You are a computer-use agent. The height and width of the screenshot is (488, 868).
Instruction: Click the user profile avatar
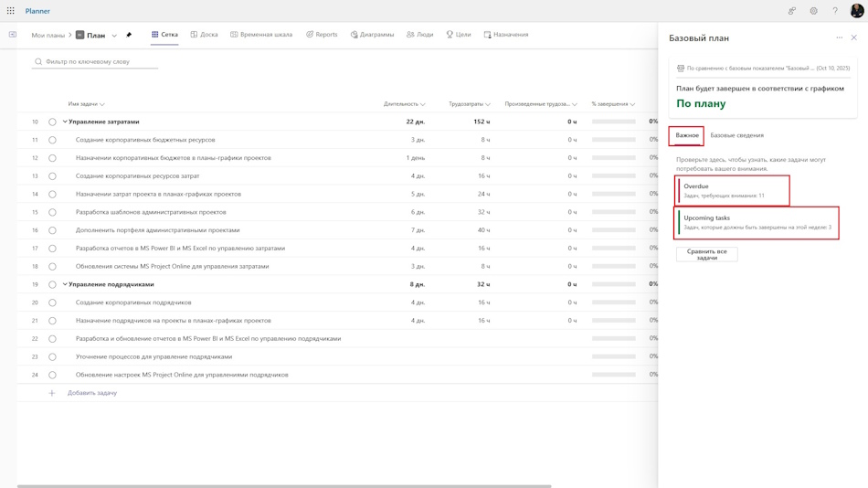(x=857, y=11)
